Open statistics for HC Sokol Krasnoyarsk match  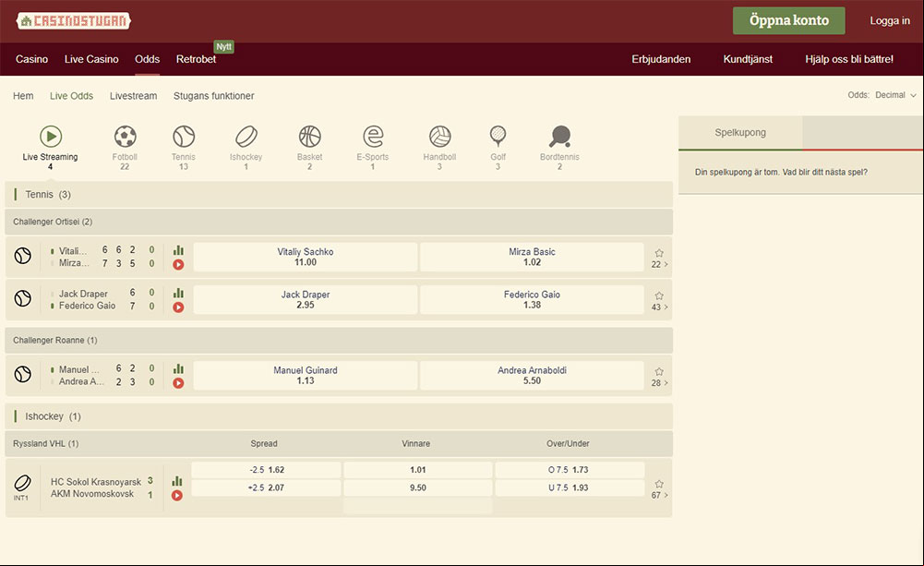click(x=177, y=481)
